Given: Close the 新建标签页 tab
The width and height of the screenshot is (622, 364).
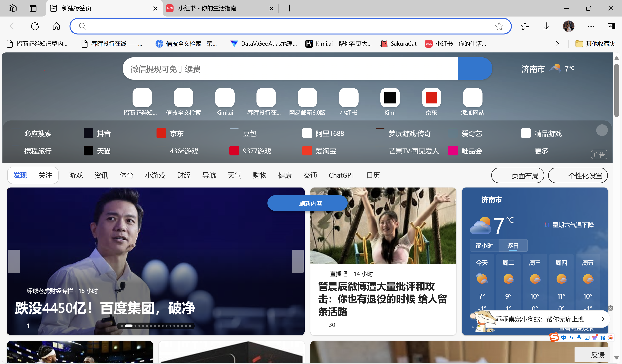Looking at the screenshot, I should tap(155, 8).
